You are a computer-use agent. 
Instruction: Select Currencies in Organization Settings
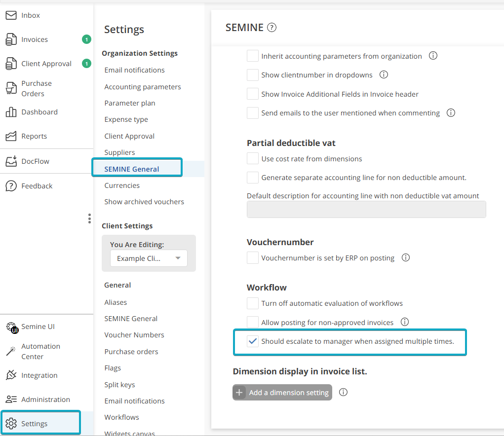[x=122, y=185]
